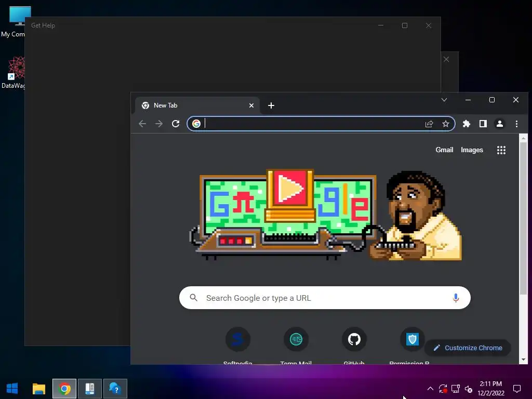This screenshot has height=399, width=532.
Task: Click the magnifier icon in the search box
Action: tap(193, 298)
